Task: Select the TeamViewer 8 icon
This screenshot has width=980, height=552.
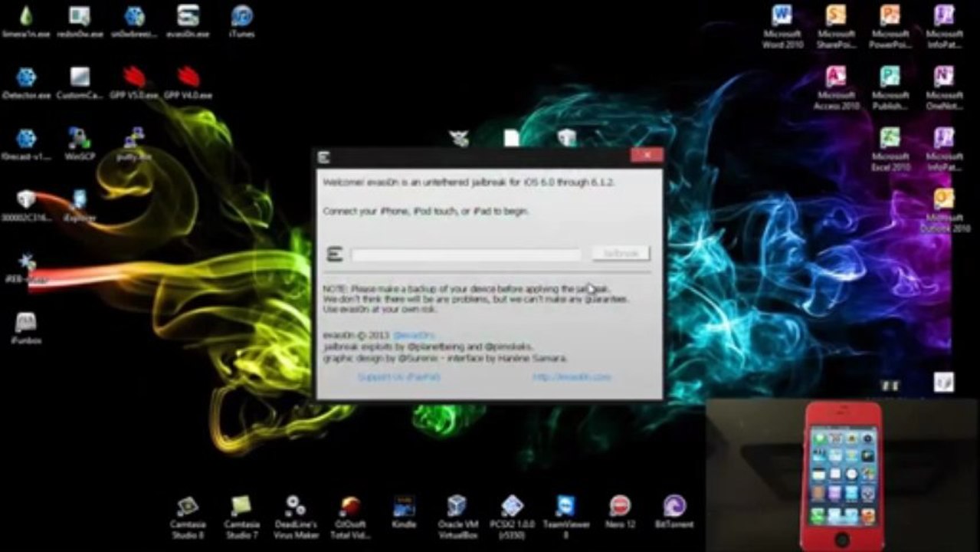Action: pyautogui.click(x=565, y=516)
